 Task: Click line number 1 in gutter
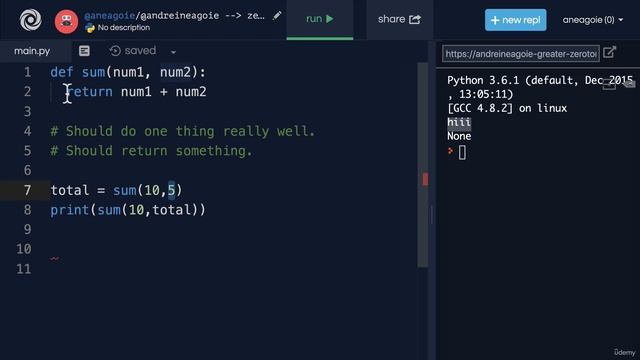[x=27, y=72]
